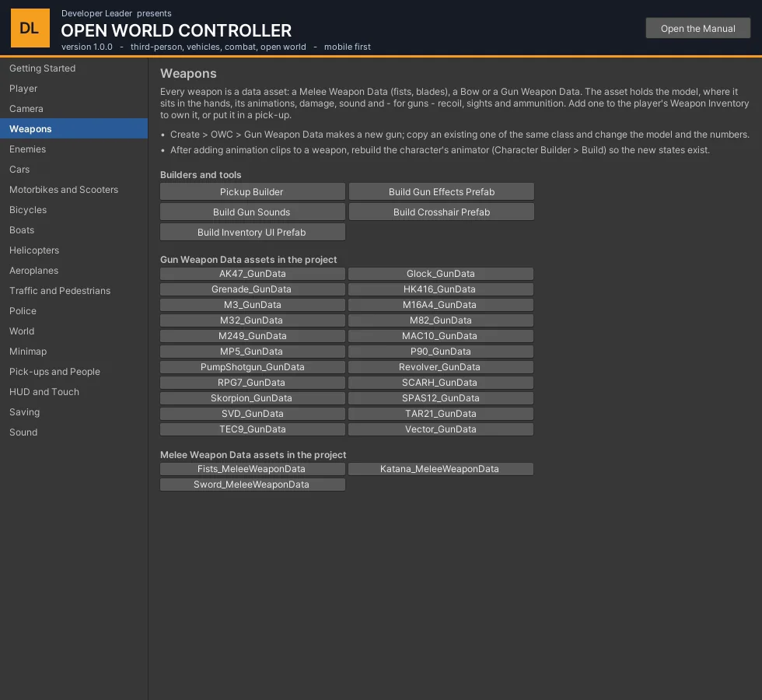The width and height of the screenshot is (762, 700).
Task: Open SVD_GunData asset
Action: [x=253, y=414]
